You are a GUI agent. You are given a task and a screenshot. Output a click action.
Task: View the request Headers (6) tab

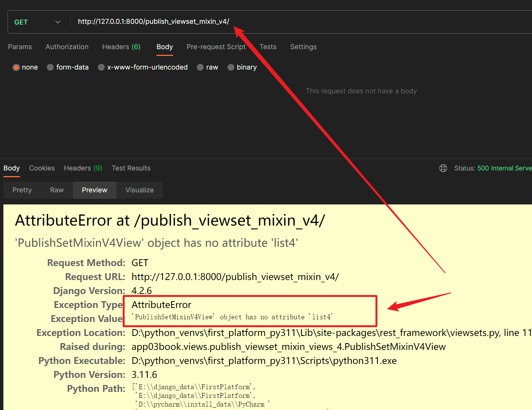click(x=121, y=46)
